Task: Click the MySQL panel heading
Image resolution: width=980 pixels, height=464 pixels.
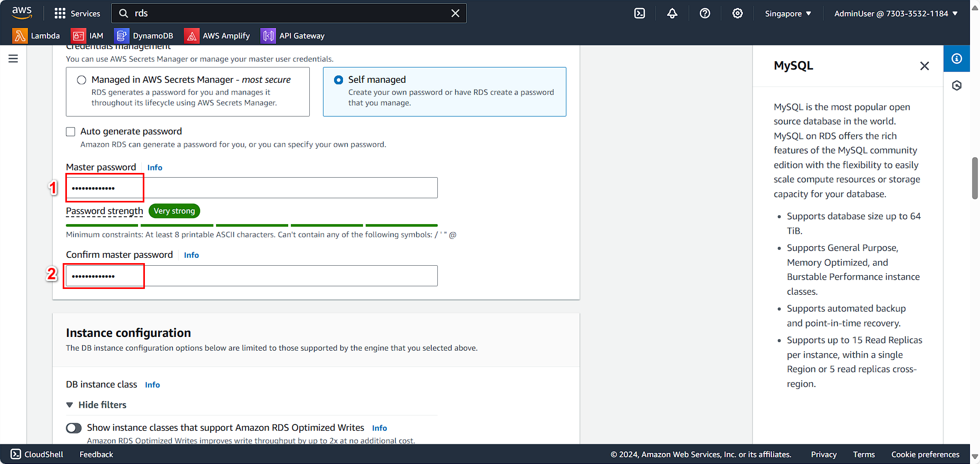Action: [793, 66]
